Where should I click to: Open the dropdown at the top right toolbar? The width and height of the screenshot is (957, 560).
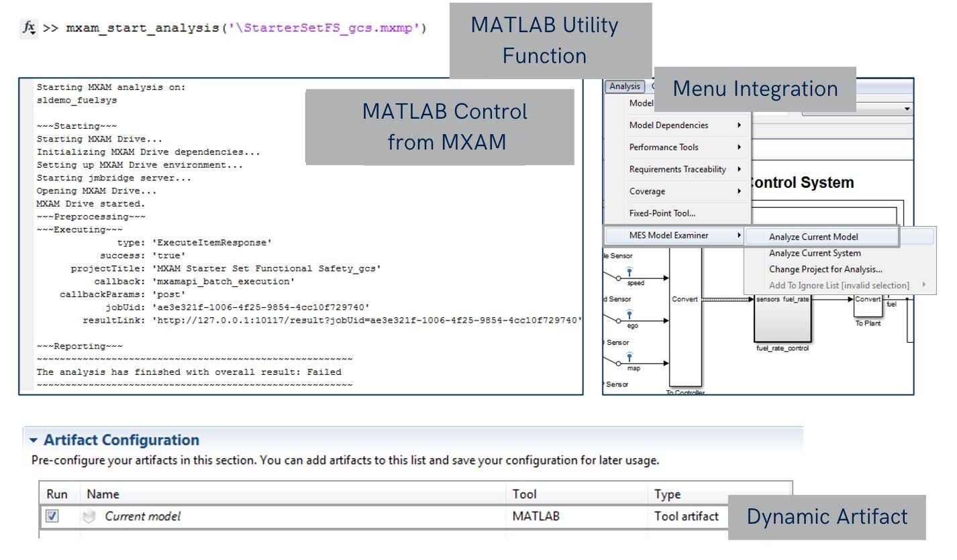907,109
